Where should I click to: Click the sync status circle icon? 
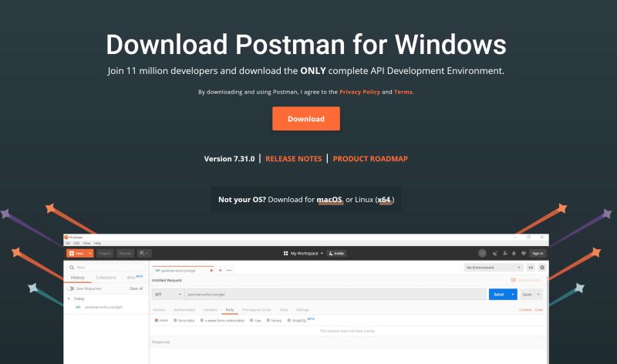pos(483,254)
